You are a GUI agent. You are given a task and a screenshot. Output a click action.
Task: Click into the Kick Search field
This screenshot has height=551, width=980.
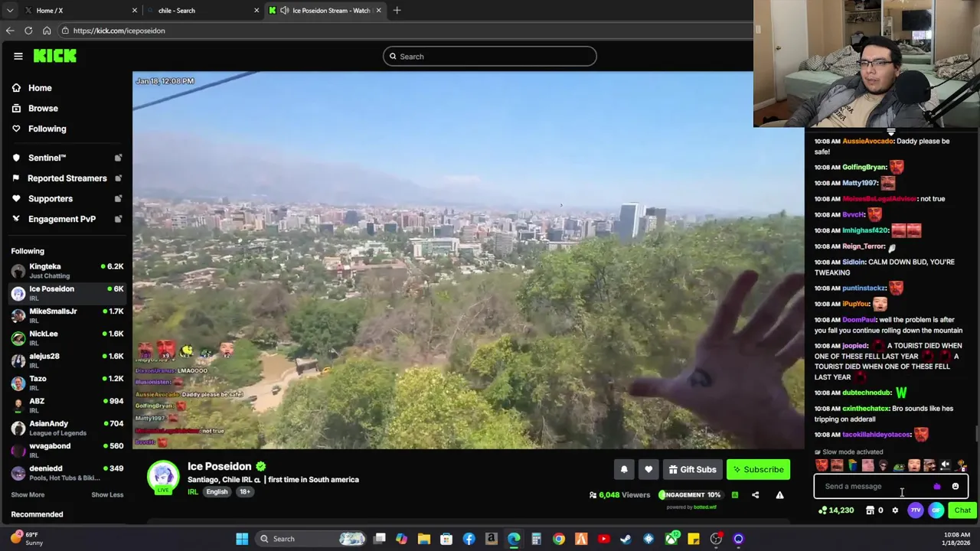click(490, 57)
